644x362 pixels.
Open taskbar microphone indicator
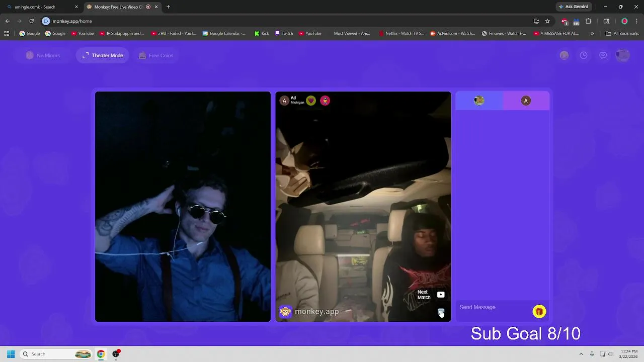pos(592,354)
